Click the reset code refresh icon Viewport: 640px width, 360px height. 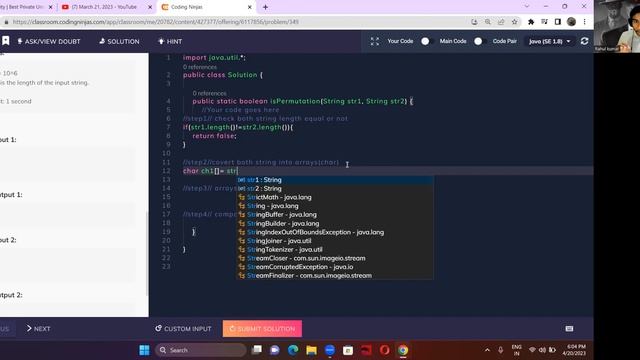(x=584, y=41)
